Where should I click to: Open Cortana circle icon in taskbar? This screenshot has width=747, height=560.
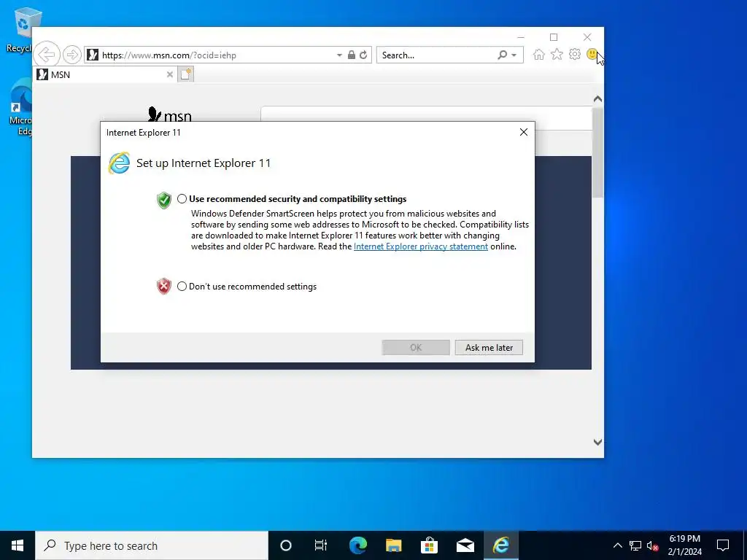(286, 545)
